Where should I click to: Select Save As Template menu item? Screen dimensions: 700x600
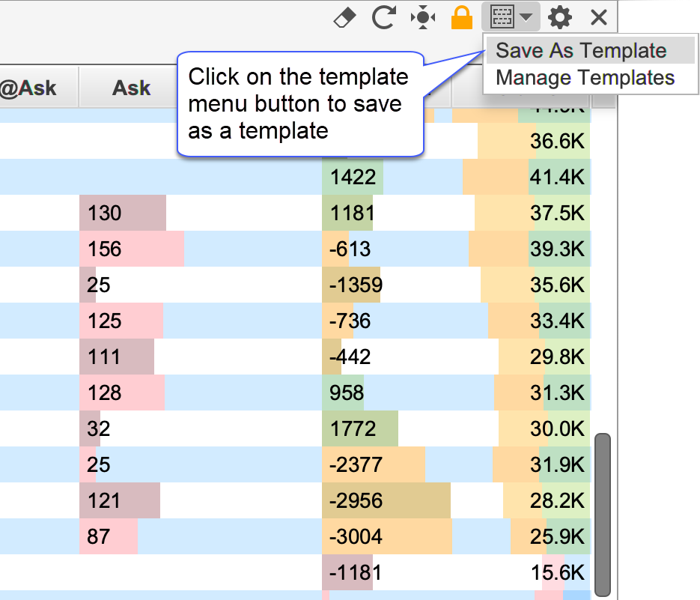[x=581, y=51]
